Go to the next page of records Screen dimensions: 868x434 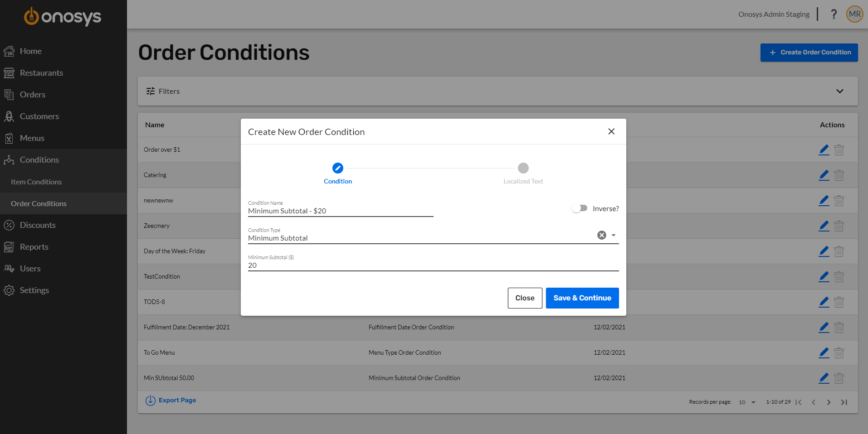829,402
